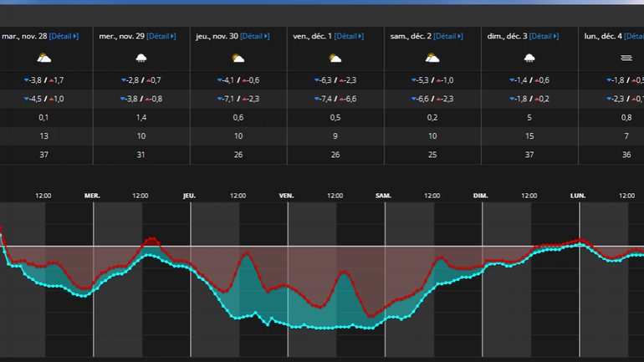Click the DIM. label on the chart axis
644x362 pixels.
[481, 196]
